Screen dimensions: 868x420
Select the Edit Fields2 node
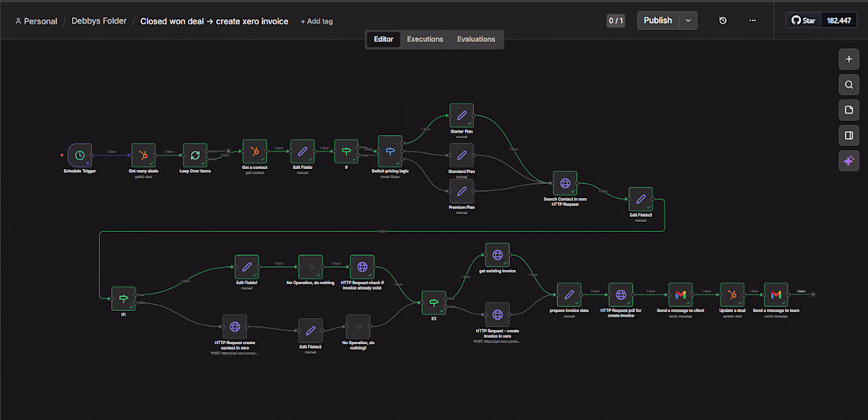tap(311, 331)
